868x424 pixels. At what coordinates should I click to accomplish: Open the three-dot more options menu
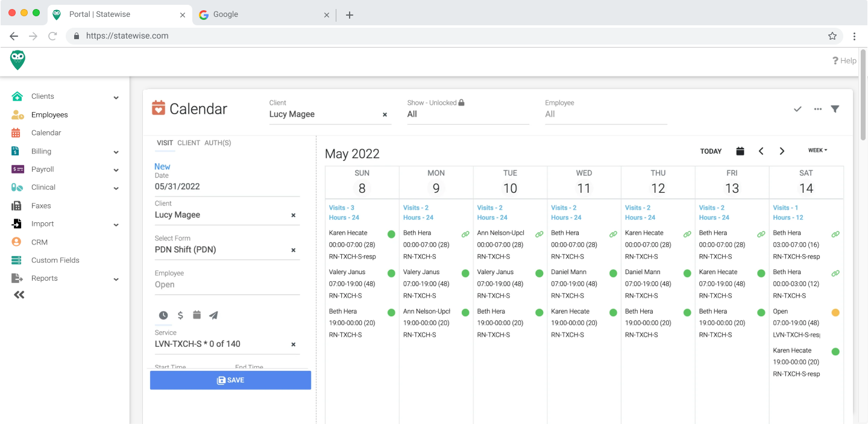[x=818, y=109]
